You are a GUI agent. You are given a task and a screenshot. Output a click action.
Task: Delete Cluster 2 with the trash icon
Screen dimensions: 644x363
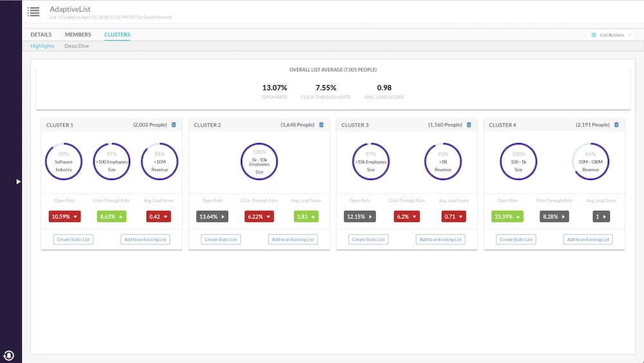coord(321,124)
